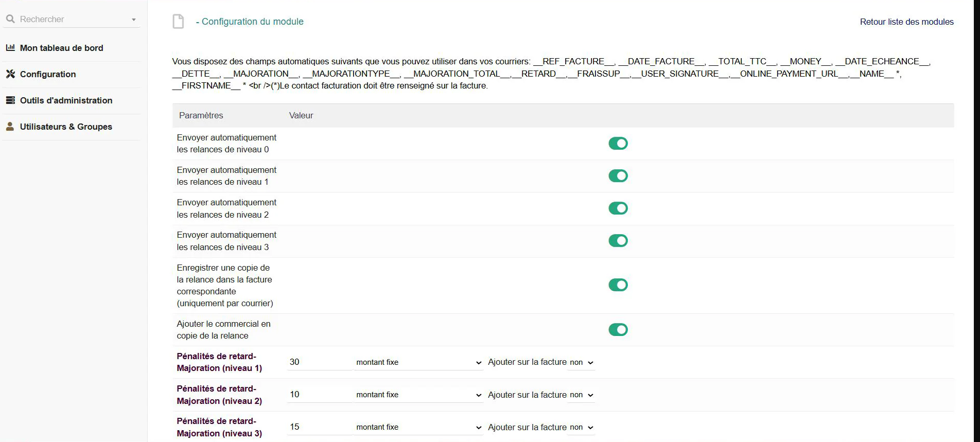Disable automatic sending of level 0 reminders
Viewport: 980px width, 442px height.
[x=618, y=144]
